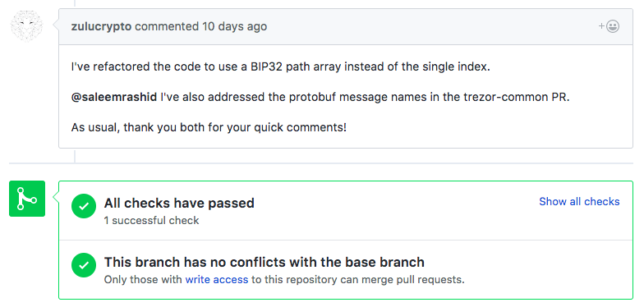
Task: Open the zulucrypto username profile link
Action: pos(101,26)
